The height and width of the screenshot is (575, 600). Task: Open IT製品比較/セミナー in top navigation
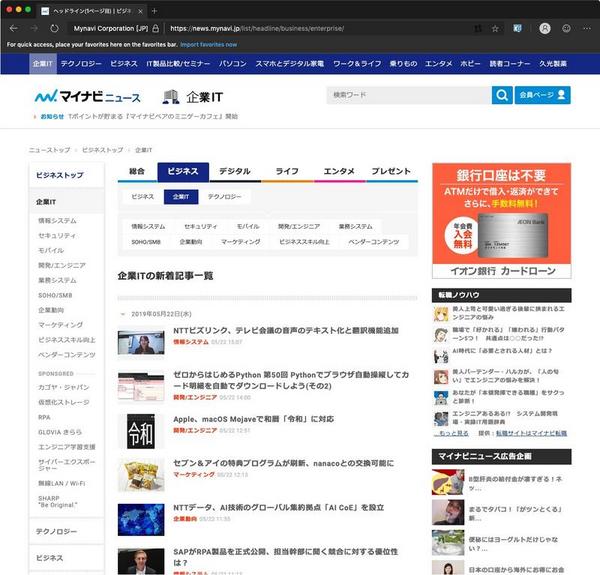(x=178, y=64)
